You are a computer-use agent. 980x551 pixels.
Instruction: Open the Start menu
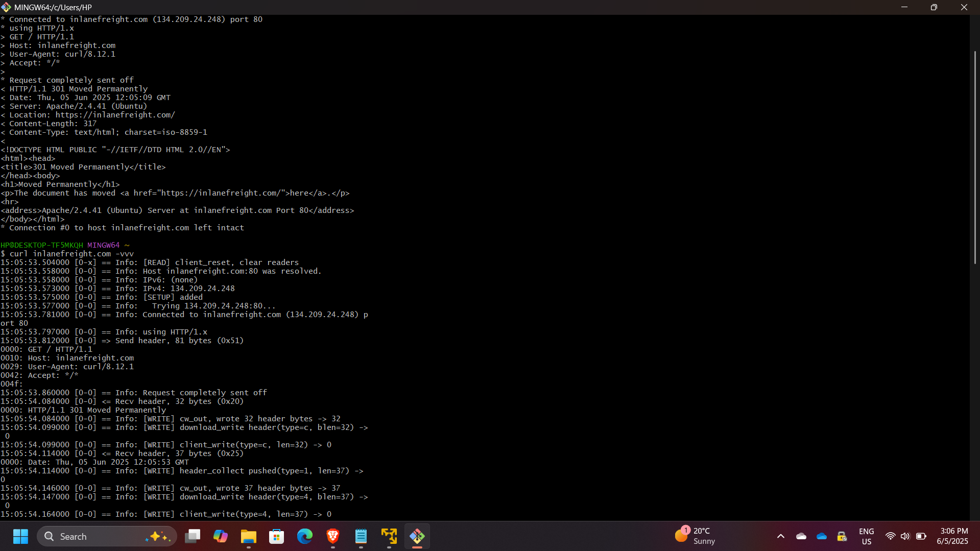click(x=20, y=537)
